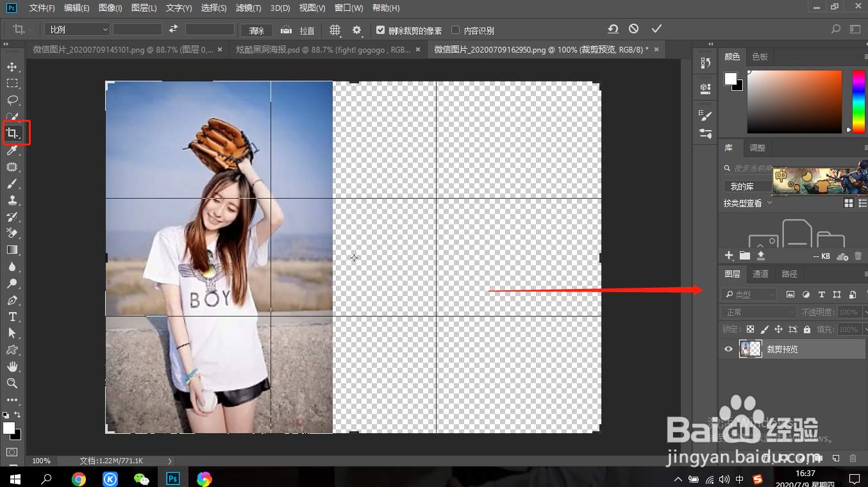Select the Lasso tool

[12, 100]
